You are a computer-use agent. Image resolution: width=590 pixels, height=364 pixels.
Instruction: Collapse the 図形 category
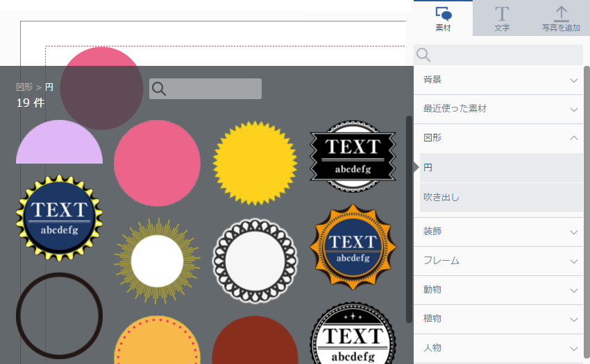pyautogui.click(x=500, y=138)
